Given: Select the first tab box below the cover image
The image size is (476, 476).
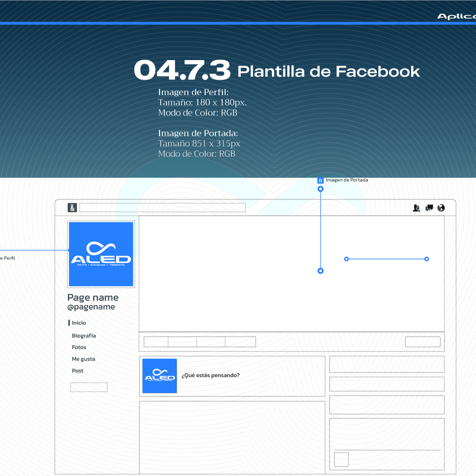Looking at the screenshot, I should point(156,342).
